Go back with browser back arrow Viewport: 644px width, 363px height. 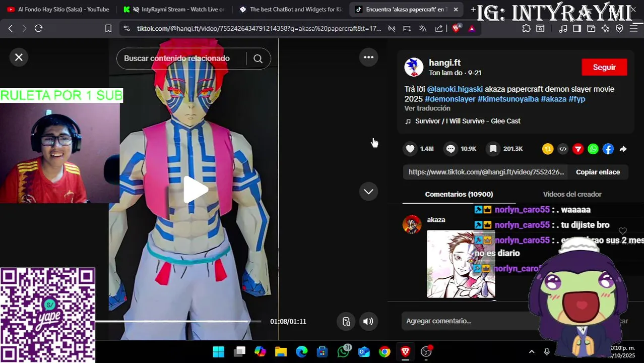tap(11, 28)
